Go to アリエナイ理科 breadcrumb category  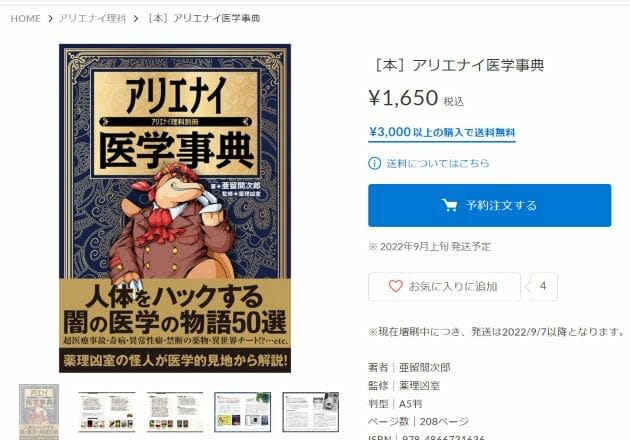tap(92, 18)
